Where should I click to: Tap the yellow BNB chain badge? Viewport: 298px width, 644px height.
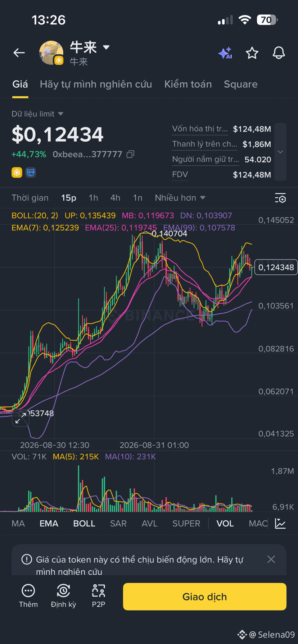(17, 172)
